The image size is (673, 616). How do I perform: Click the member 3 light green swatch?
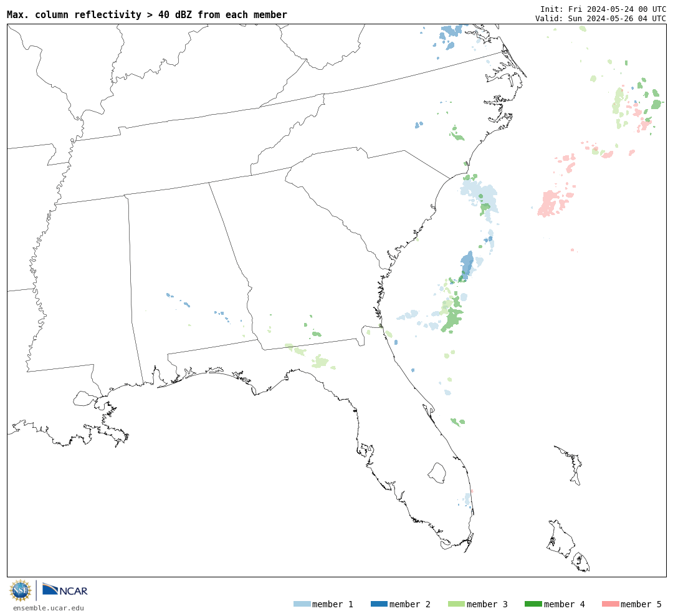456,604
